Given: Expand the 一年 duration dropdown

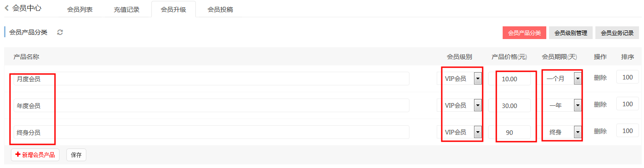Looking at the screenshot, I should [x=562, y=105].
